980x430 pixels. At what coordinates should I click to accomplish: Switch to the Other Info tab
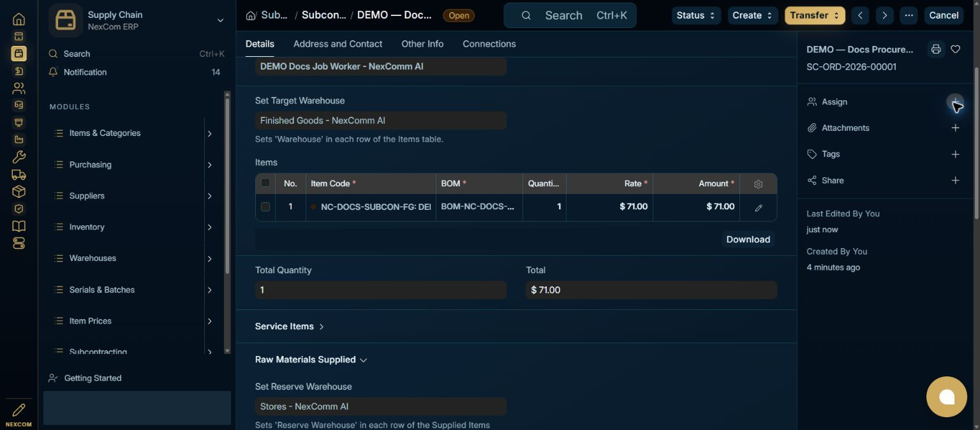pyautogui.click(x=422, y=44)
